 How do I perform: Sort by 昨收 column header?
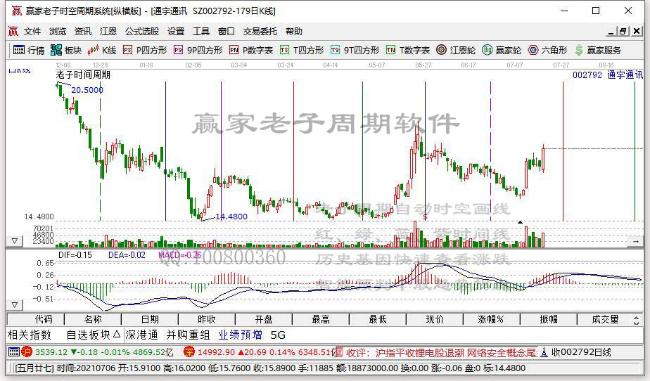pyautogui.click(x=206, y=319)
